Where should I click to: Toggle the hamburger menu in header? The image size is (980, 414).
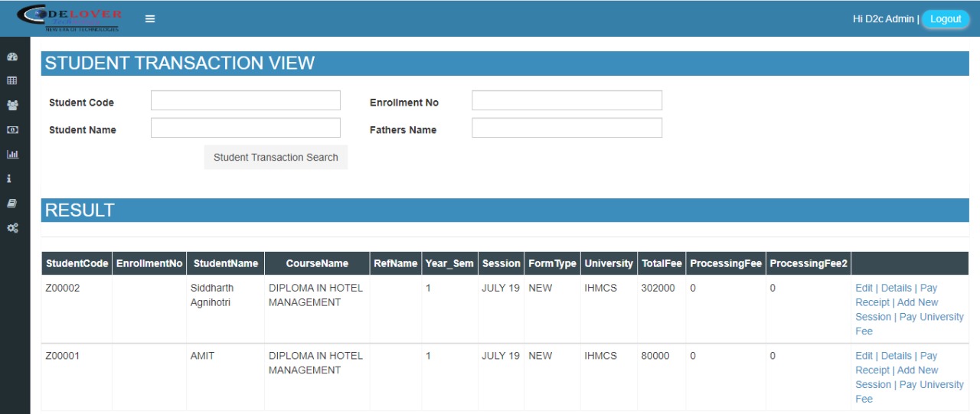(x=150, y=19)
